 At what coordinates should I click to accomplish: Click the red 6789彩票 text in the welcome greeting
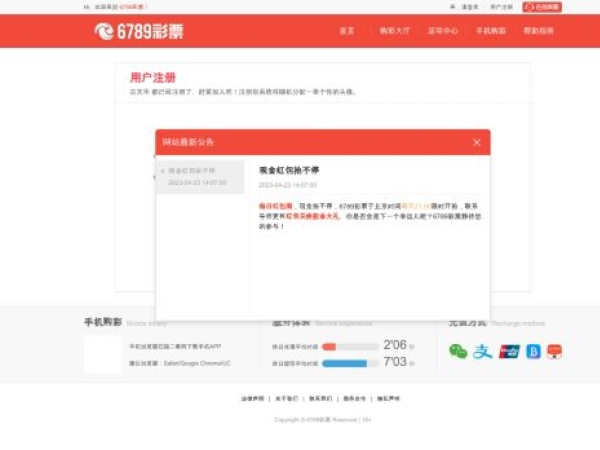pos(132,7)
